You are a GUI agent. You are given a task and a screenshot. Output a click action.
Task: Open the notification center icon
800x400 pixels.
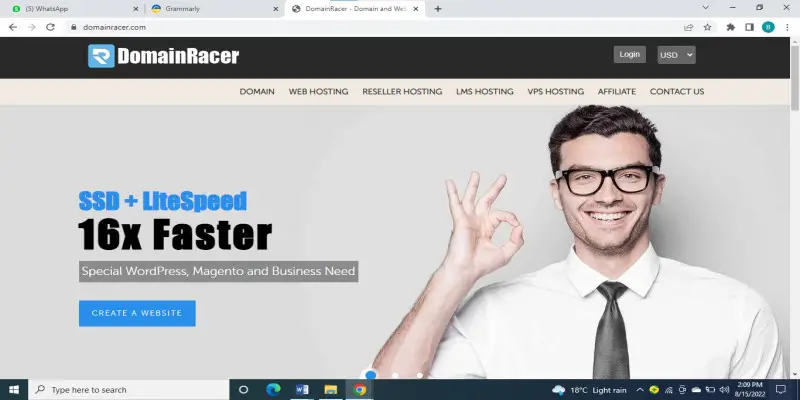coord(781,390)
